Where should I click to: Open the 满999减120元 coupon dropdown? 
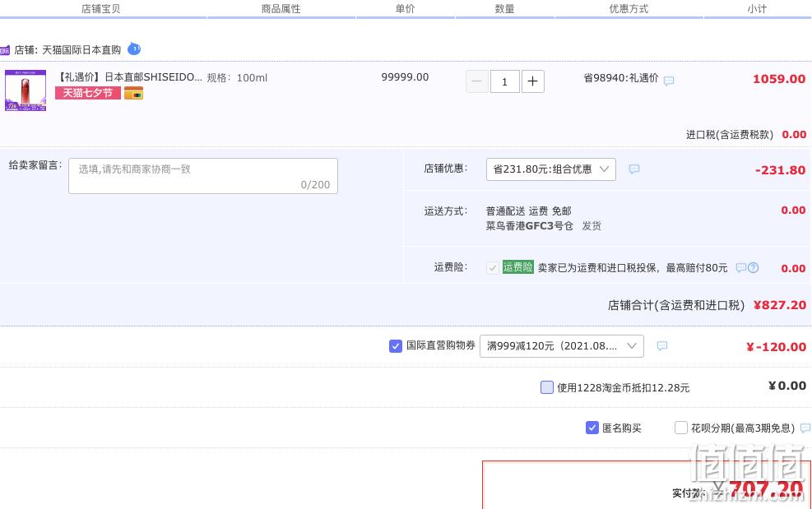point(562,346)
